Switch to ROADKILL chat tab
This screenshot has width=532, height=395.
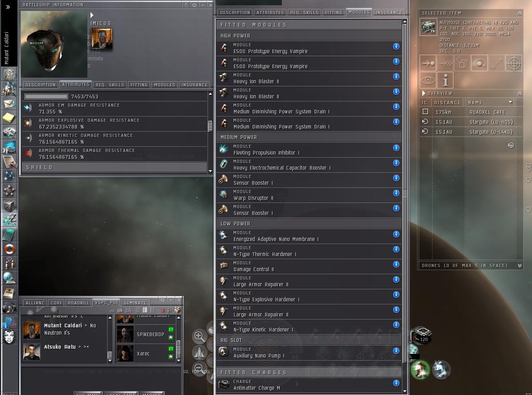pyautogui.click(x=78, y=302)
